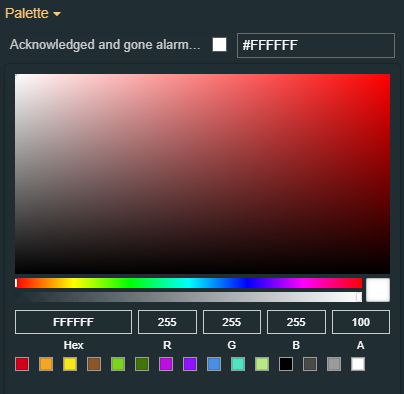Select the black preset color swatch

click(x=286, y=364)
